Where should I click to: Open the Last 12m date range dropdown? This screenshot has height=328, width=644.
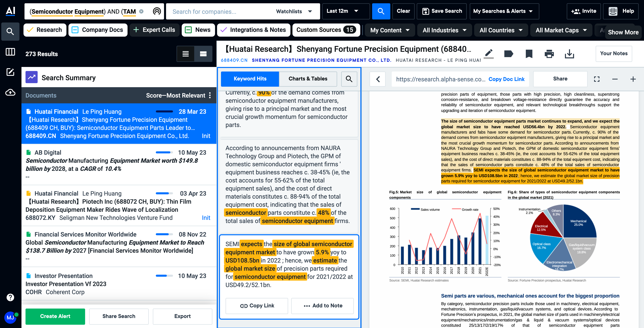click(346, 11)
